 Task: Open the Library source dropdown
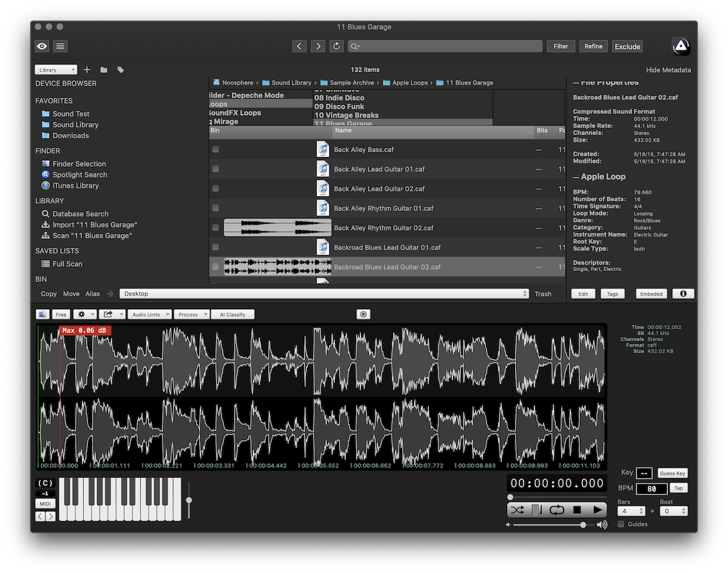(55, 69)
